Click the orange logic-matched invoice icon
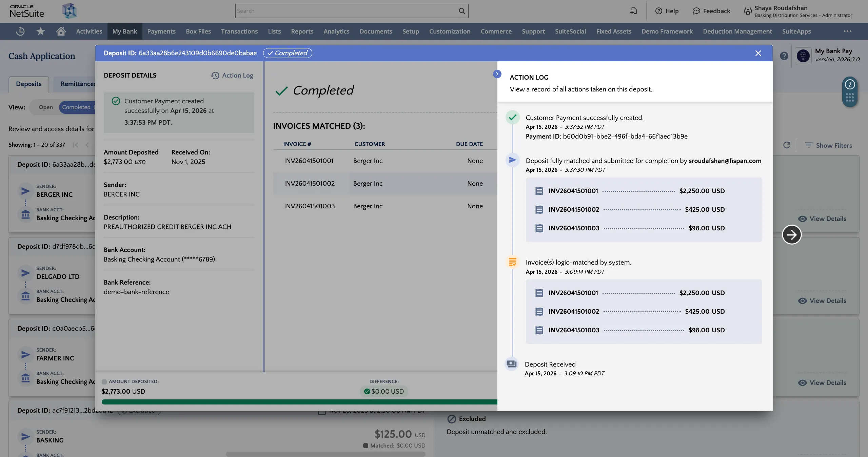 pos(512,262)
